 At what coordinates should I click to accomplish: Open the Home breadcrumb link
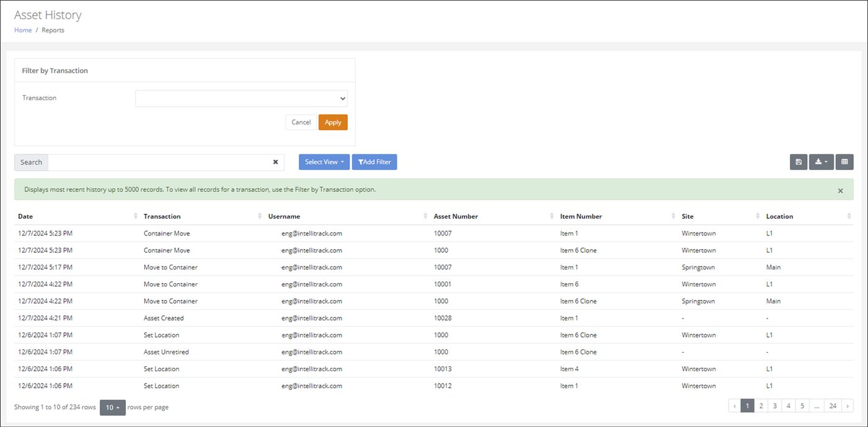[23, 30]
